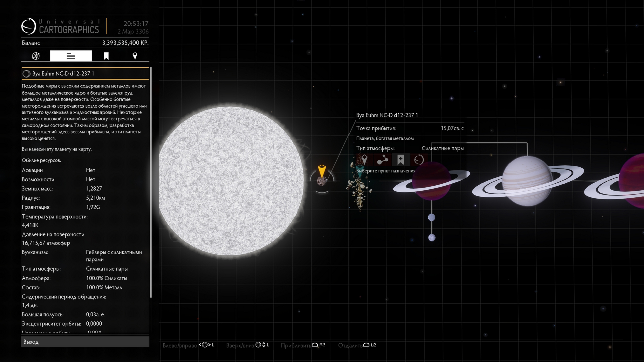Click the atmosphere value 100.0% Силикаты
644x362 pixels.
pyautogui.click(x=106, y=278)
